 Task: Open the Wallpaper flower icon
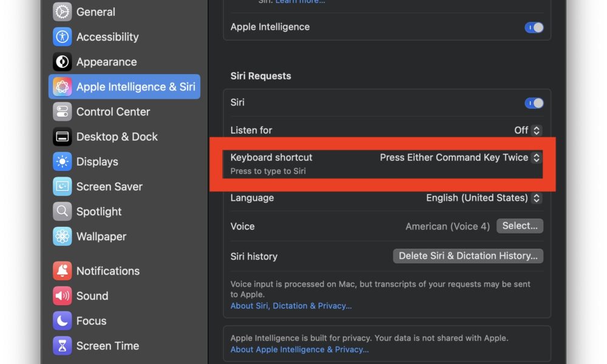62,237
